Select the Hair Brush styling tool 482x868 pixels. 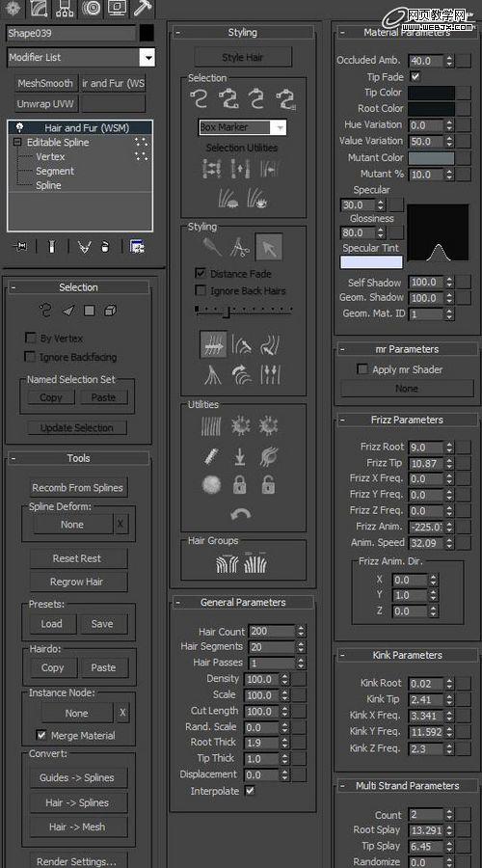click(x=212, y=247)
